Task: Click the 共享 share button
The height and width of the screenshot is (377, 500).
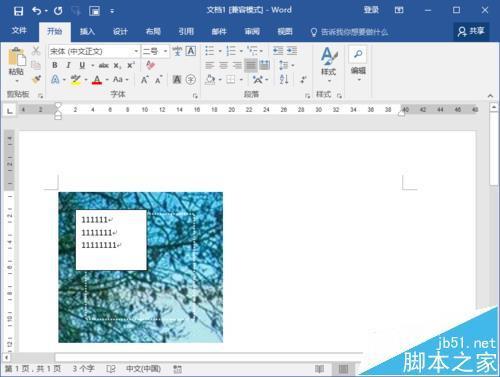Action: click(x=471, y=32)
